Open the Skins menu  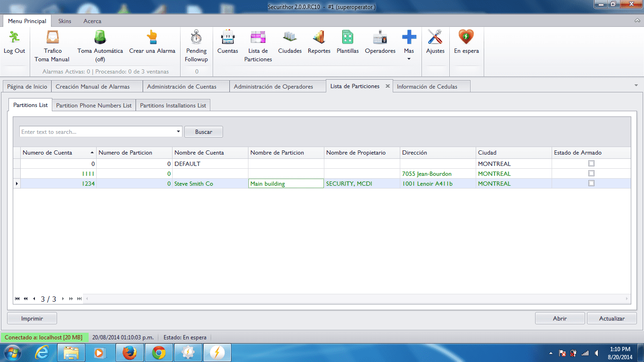[65, 21]
